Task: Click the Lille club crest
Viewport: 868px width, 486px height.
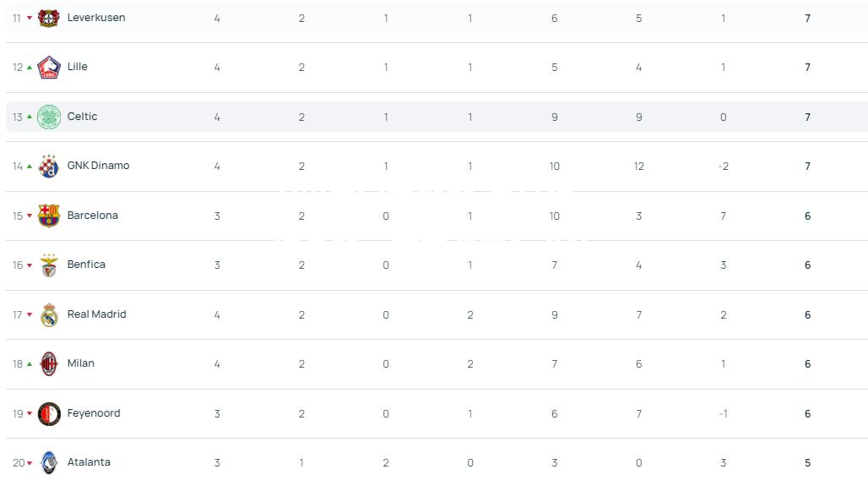Action: [x=49, y=68]
